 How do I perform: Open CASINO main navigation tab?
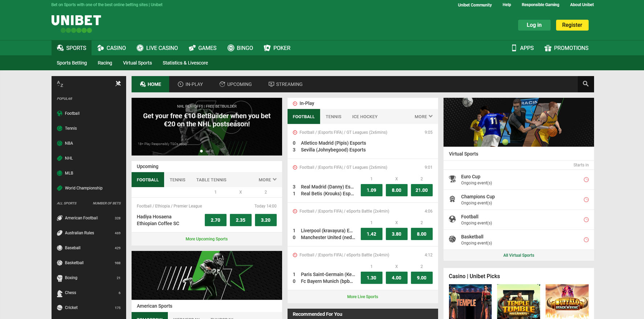coord(111,48)
